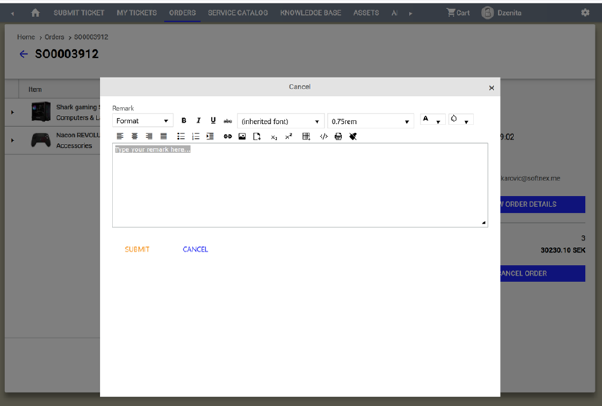The height and width of the screenshot is (406, 602).
Task: Open the font color picker
Action: coord(430,121)
